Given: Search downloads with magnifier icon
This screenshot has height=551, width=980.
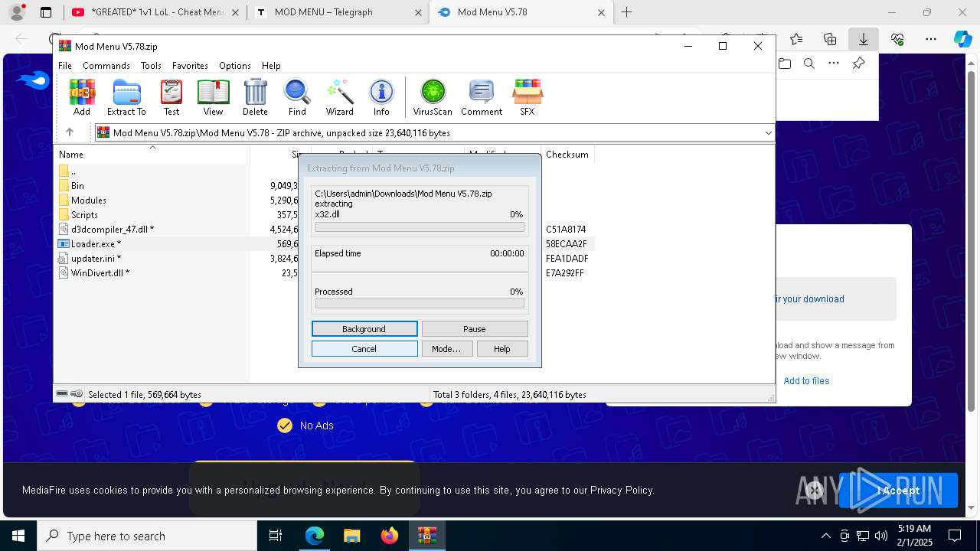Looking at the screenshot, I should (x=809, y=64).
